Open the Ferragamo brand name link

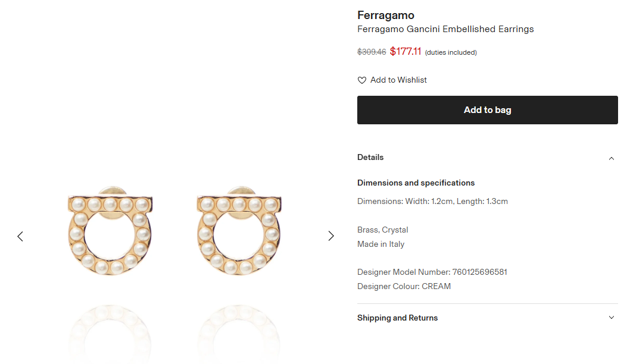[x=385, y=15]
